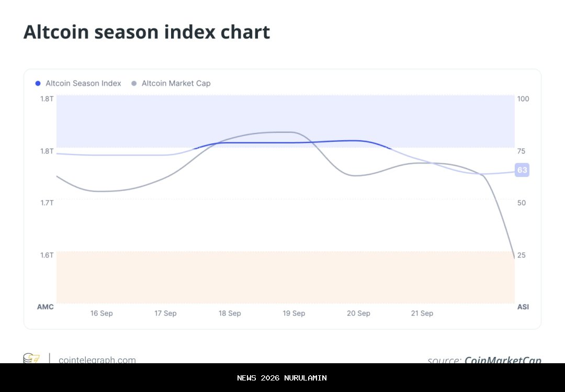Image resolution: width=565 pixels, height=392 pixels.
Task: Select the 18 Sep date label
Action: (230, 313)
